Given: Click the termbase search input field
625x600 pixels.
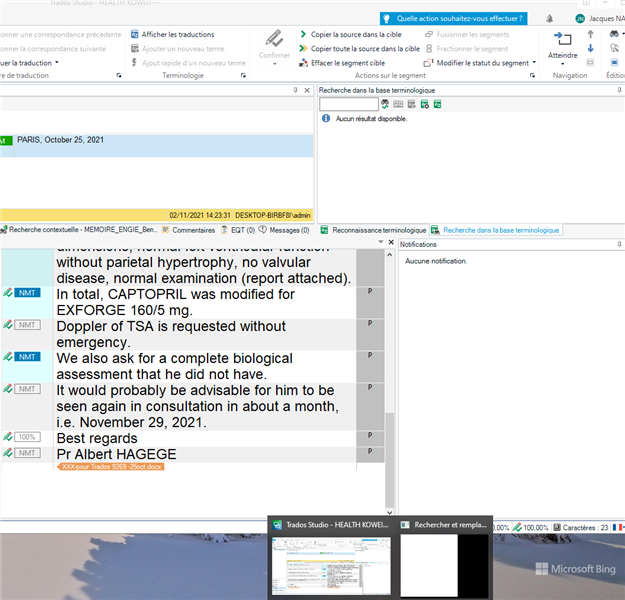Looking at the screenshot, I should point(349,104).
